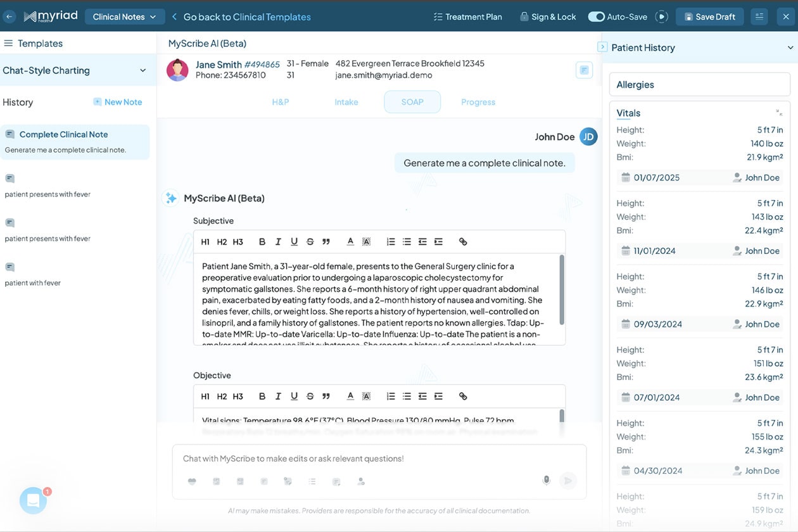
Task: Click the heart icon in chat box
Action: [192, 481]
